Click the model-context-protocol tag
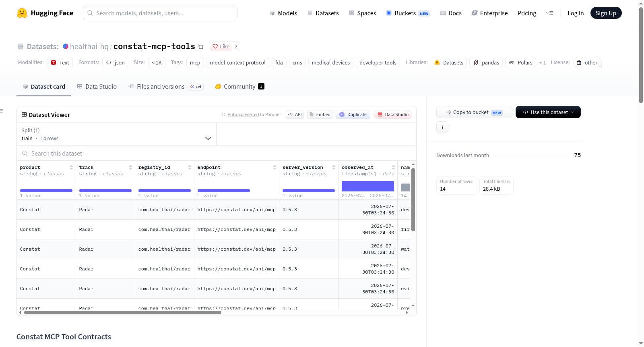 point(237,62)
